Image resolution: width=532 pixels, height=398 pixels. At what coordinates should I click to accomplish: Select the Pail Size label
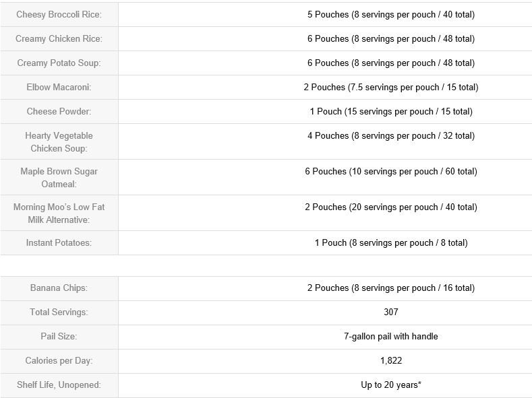59,336
